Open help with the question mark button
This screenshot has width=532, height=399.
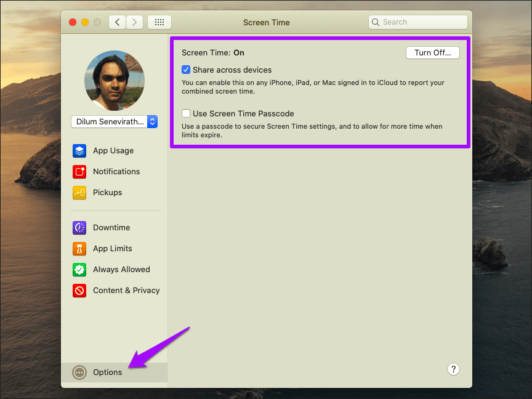pyautogui.click(x=453, y=369)
